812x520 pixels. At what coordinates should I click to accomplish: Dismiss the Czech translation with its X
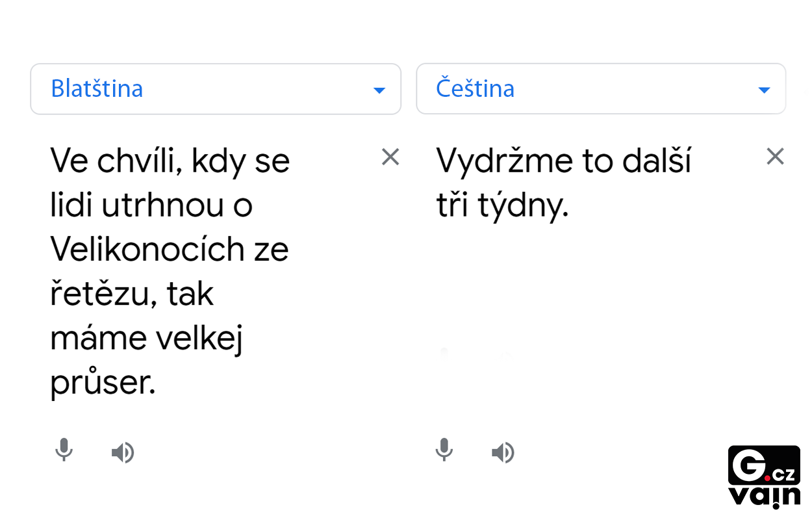pyautogui.click(x=776, y=157)
